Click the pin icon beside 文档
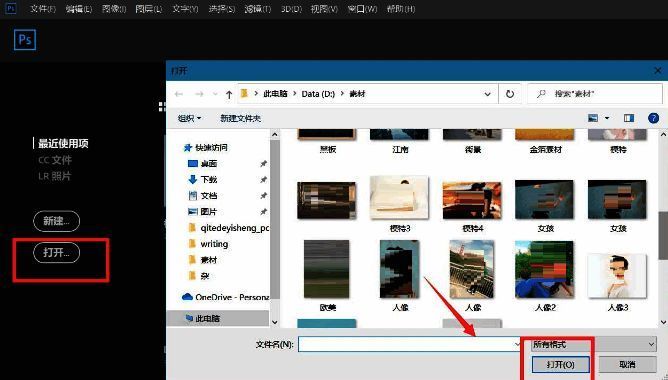 click(264, 196)
